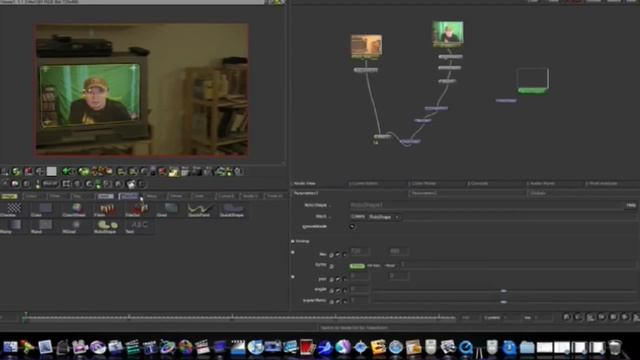Expand the pan parameter subtree
Image resolution: width=640 pixels, height=360 pixels.
[293, 277]
